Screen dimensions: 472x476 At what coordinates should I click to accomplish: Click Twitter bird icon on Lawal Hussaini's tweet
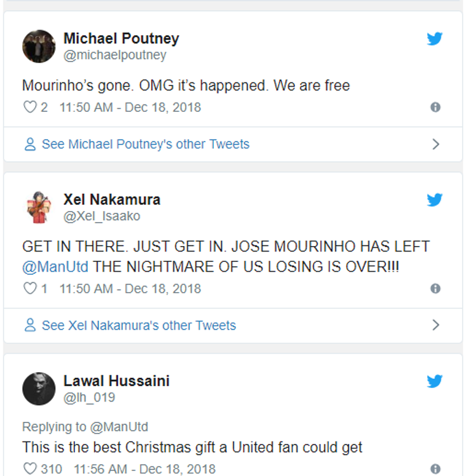click(435, 381)
